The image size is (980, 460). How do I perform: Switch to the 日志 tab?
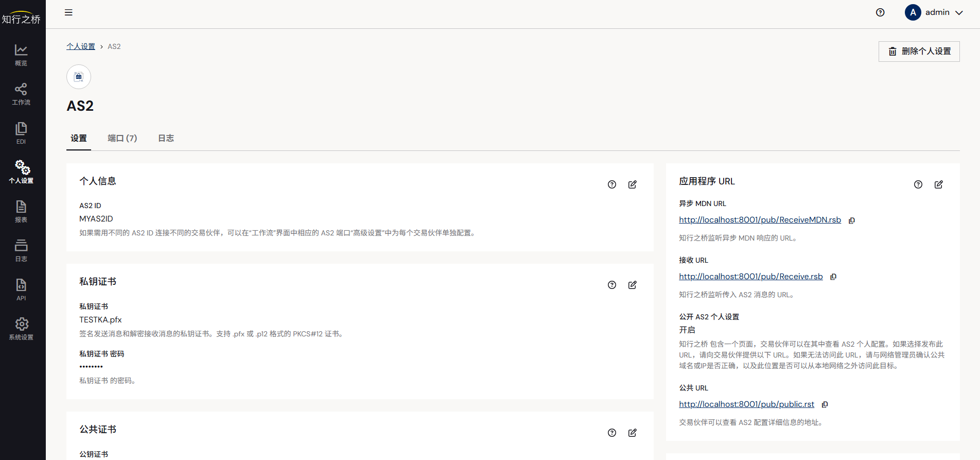point(166,138)
